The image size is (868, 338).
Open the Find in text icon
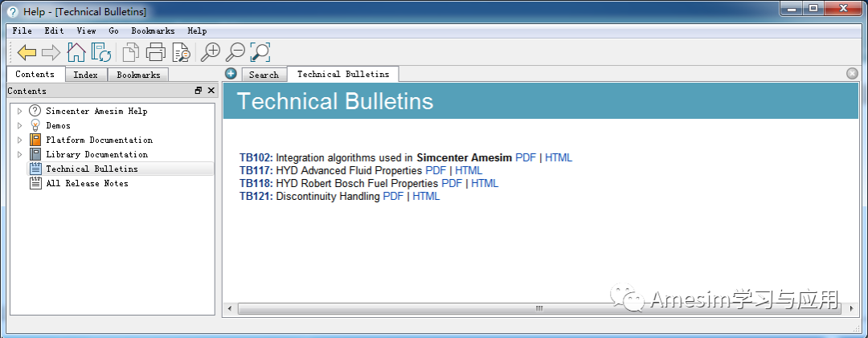(x=182, y=52)
